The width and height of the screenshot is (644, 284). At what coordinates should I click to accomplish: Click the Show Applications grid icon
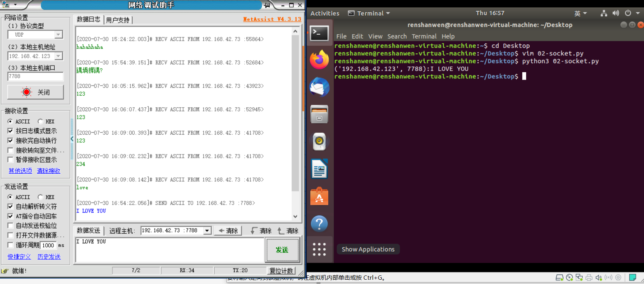pyautogui.click(x=319, y=249)
